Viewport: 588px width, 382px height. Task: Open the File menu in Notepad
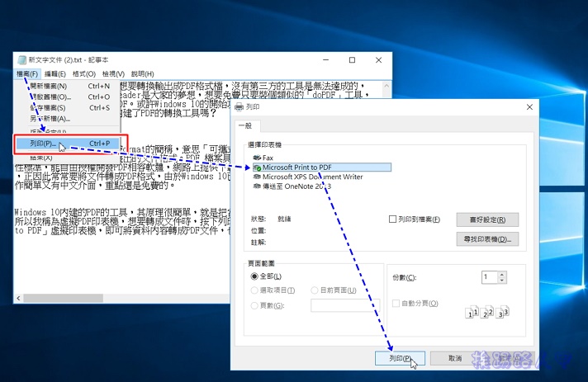(x=27, y=74)
